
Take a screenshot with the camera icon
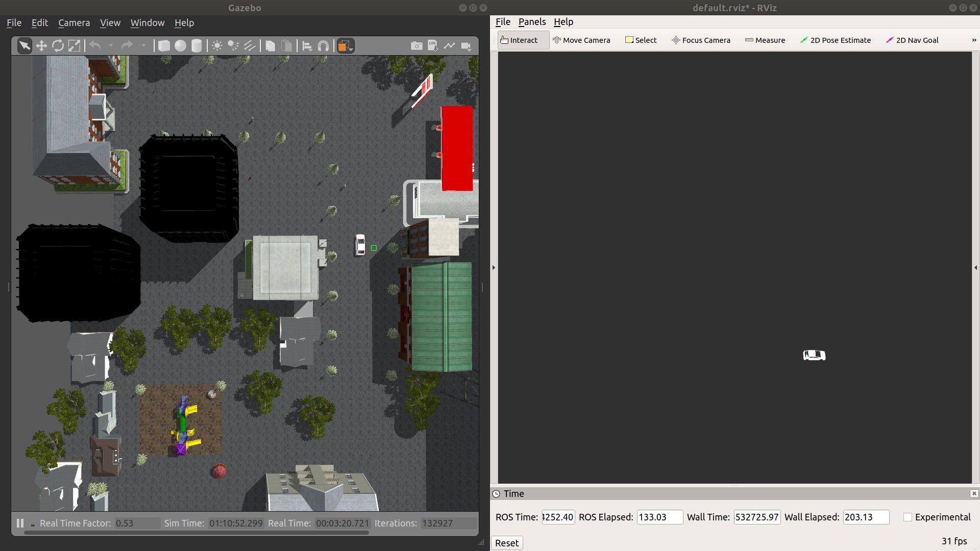pyautogui.click(x=416, y=46)
